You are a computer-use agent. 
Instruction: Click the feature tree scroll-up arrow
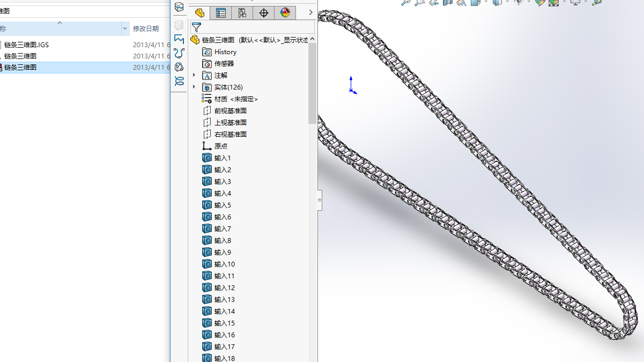click(x=312, y=39)
